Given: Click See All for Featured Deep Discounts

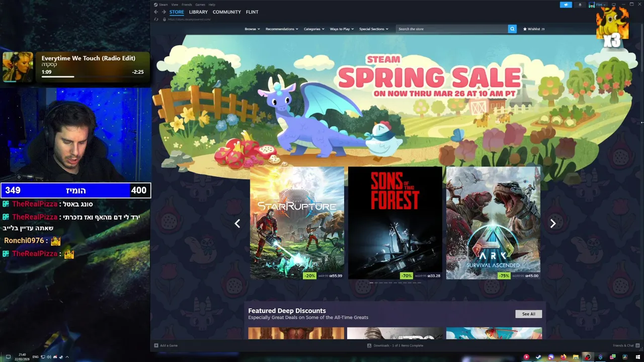Looking at the screenshot, I should click(x=528, y=314).
